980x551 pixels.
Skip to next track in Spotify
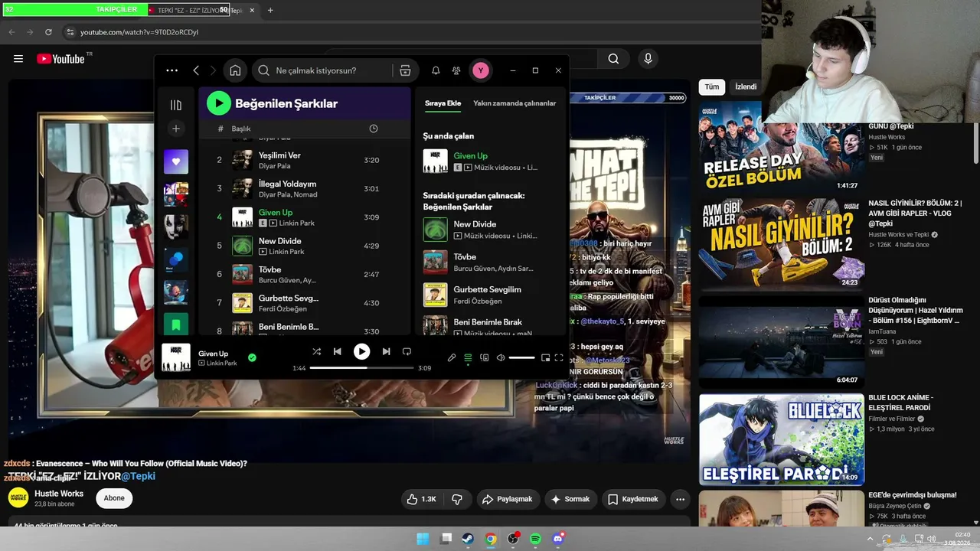(386, 351)
